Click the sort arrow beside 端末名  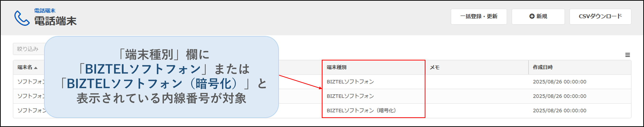(36, 68)
